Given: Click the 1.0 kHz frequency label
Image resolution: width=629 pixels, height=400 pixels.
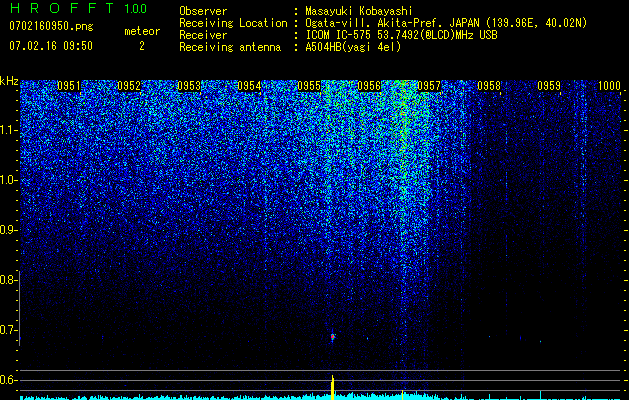Looking at the screenshot, I should pos(7,180).
